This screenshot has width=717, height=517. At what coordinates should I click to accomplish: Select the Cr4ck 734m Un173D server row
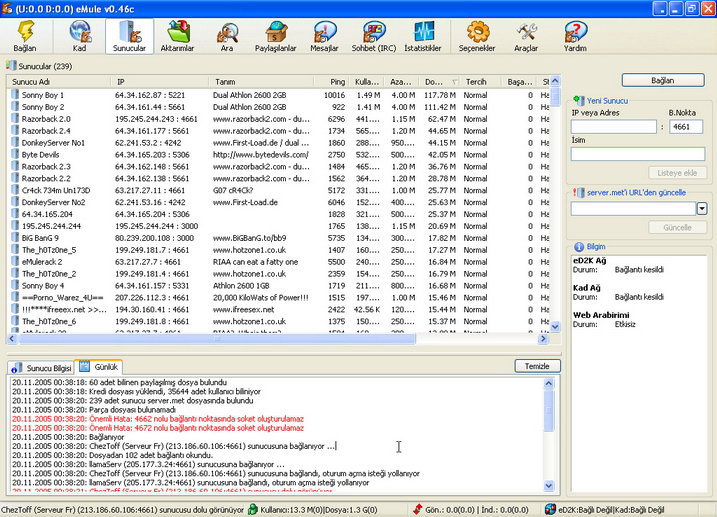(279, 190)
